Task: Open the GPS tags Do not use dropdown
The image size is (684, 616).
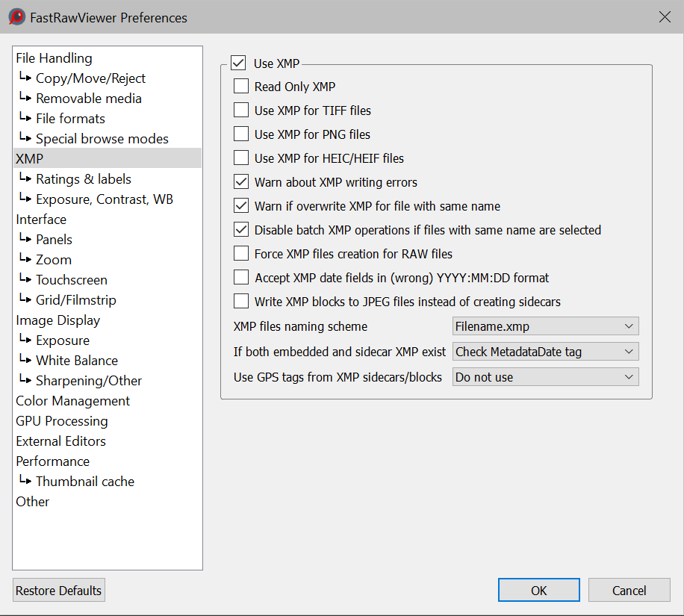Action: tap(546, 377)
